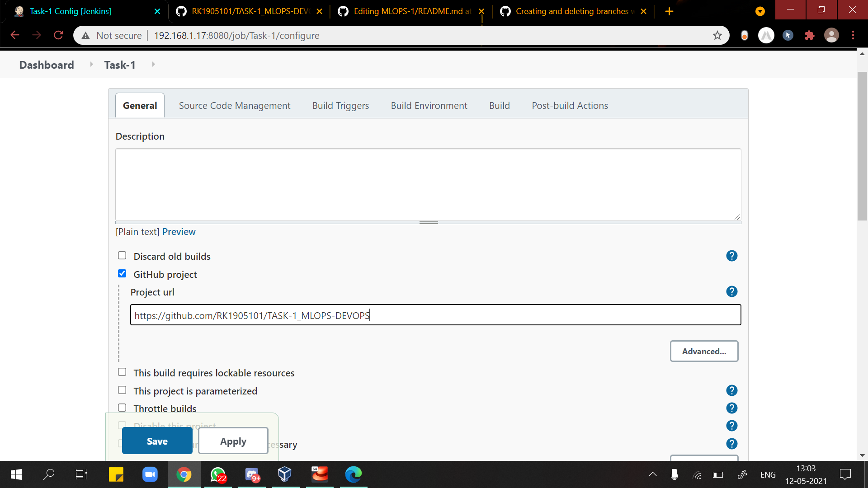Click the help icon next to Project url
This screenshot has height=488, width=868.
(731, 291)
